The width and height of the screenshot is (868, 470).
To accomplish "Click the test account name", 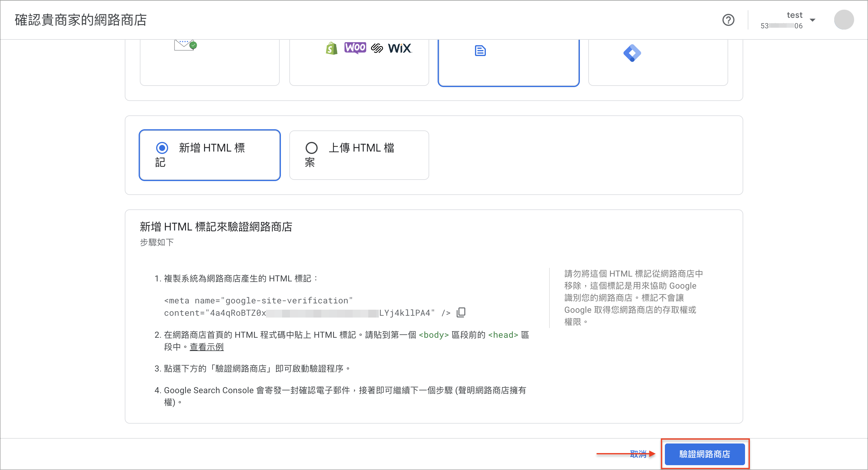I will pos(794,15).
